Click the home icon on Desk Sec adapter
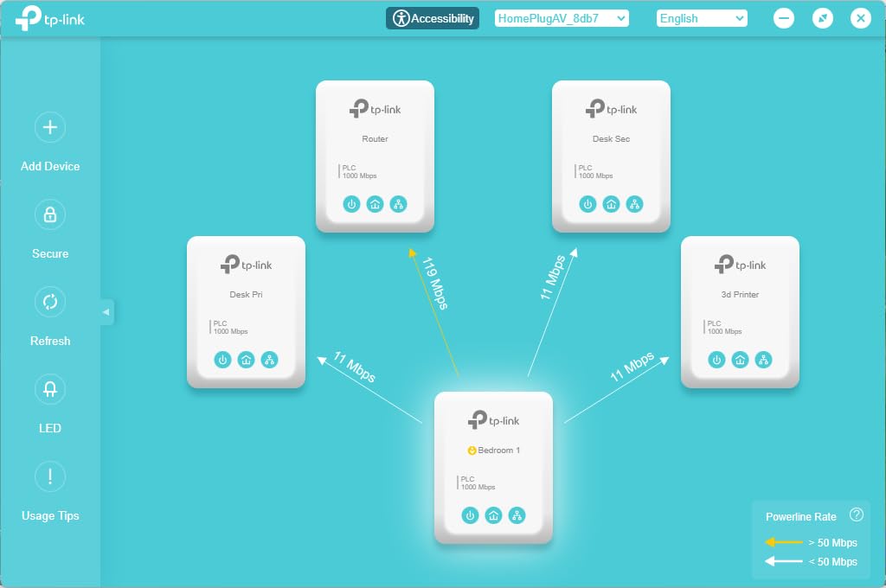886x588 pixels. (611, 204)
